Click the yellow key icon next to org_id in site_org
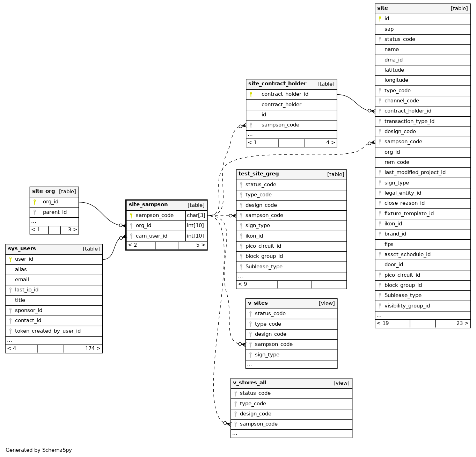Viewport: 476px width, 457px height. [35, 202]
